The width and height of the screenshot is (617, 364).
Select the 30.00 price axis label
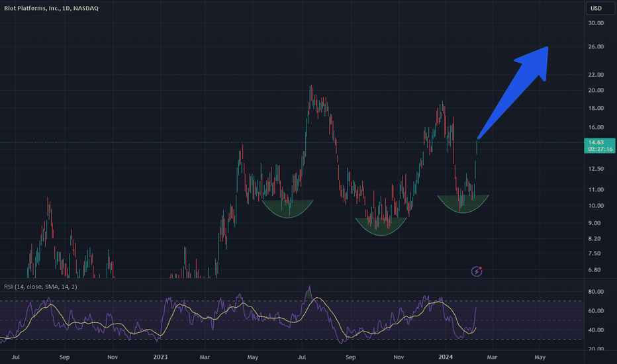click(x=596, y=23)
